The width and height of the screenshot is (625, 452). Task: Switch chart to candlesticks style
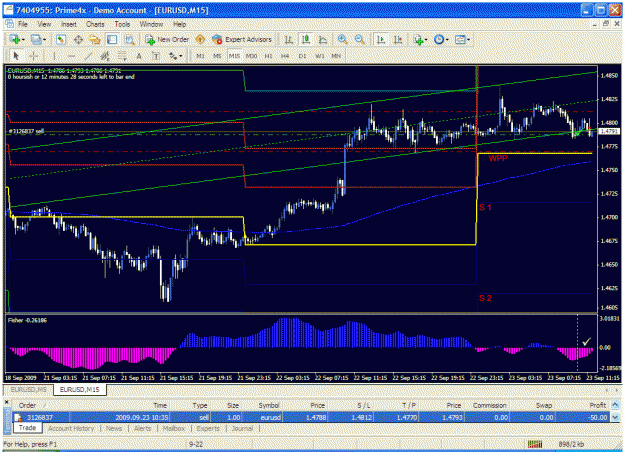point(306,39)
